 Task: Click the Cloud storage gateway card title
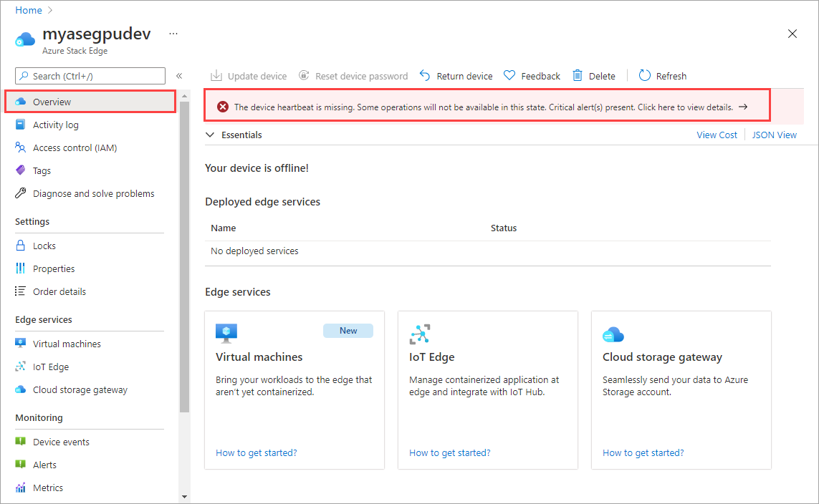[662, 357]
